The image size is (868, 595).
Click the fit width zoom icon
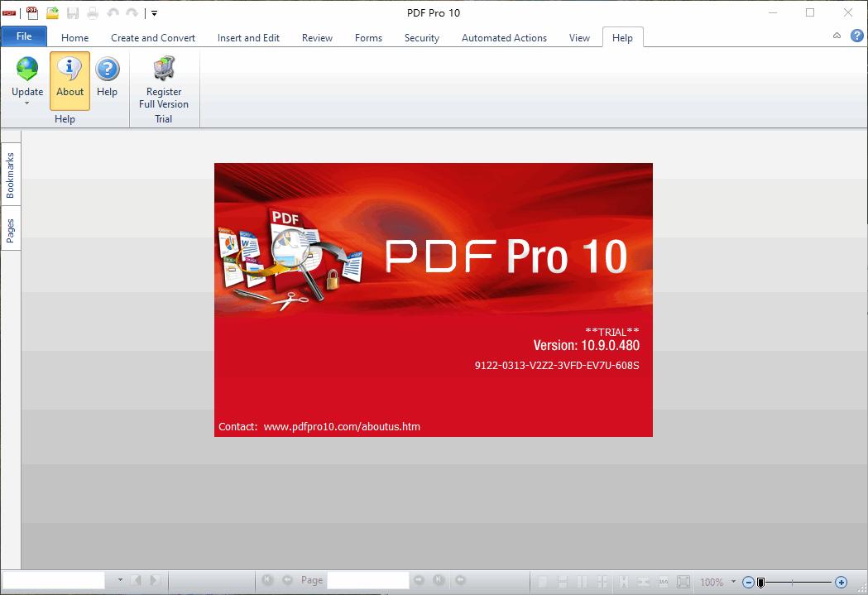(644, 582)
